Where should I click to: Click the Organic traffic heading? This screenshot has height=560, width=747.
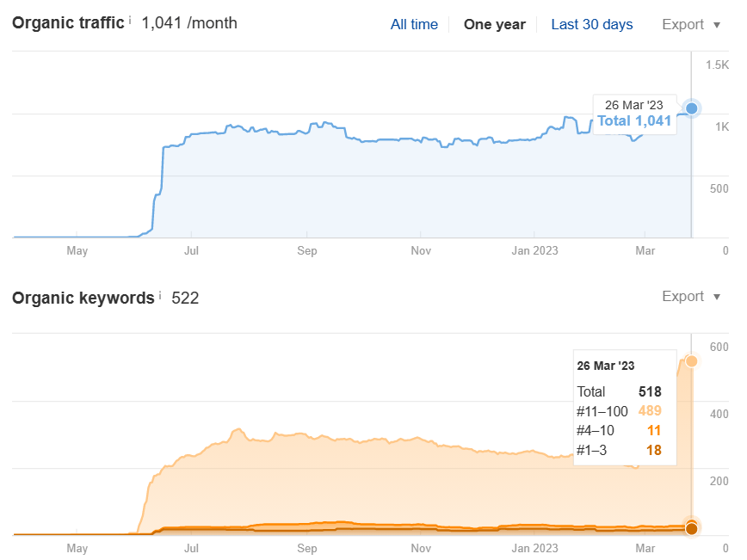pos(68,23)
